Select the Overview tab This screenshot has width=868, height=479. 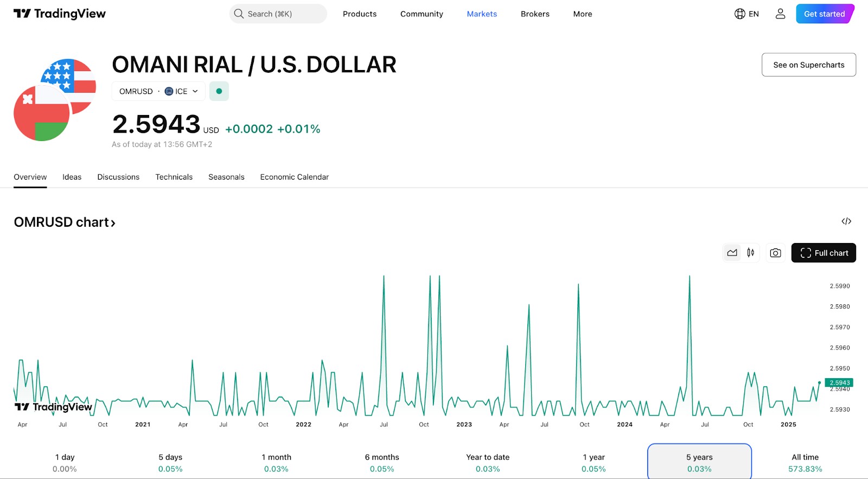30,177
